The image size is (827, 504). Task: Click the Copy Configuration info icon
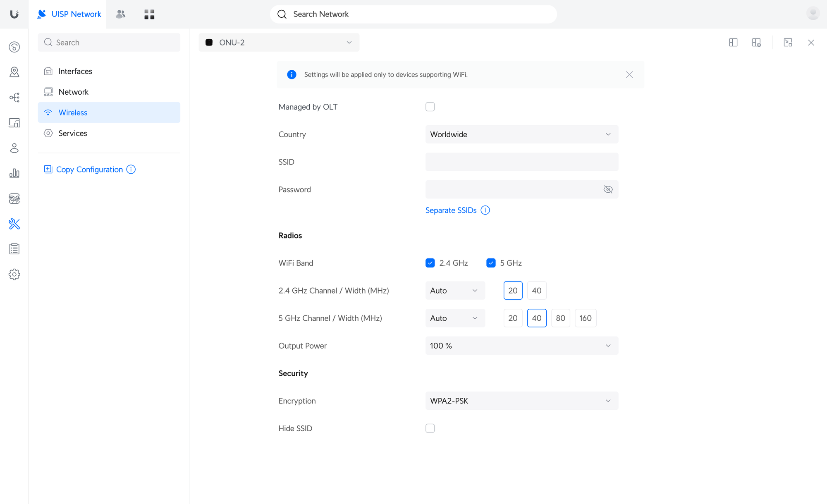[131, 170]
